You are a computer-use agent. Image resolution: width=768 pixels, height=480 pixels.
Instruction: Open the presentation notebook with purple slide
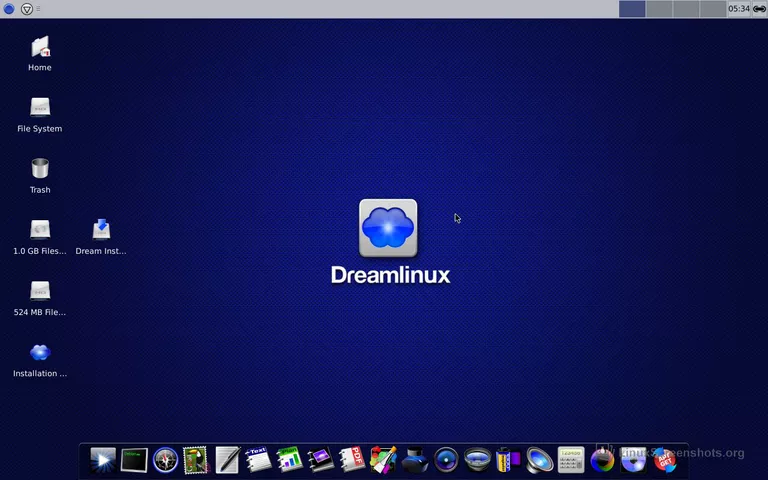tap(320, 460)
